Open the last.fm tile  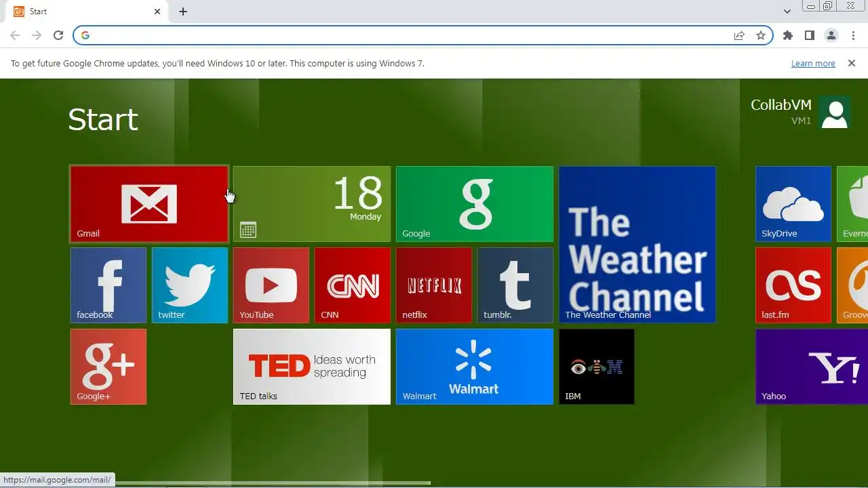793,285
